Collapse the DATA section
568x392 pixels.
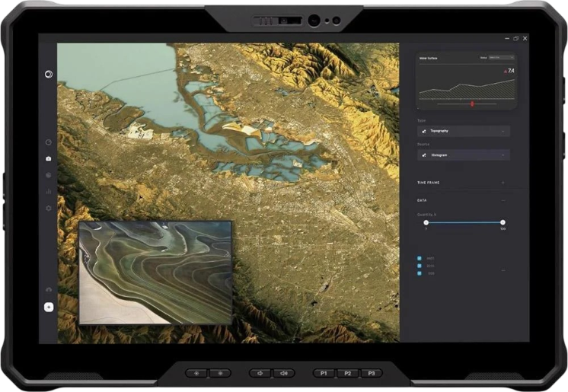[503, 200]
